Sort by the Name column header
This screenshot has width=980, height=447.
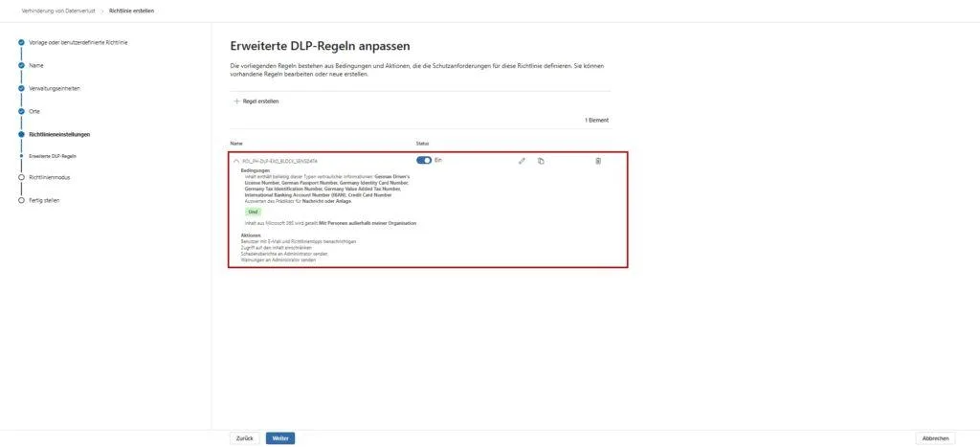click(x=237, y=143)
